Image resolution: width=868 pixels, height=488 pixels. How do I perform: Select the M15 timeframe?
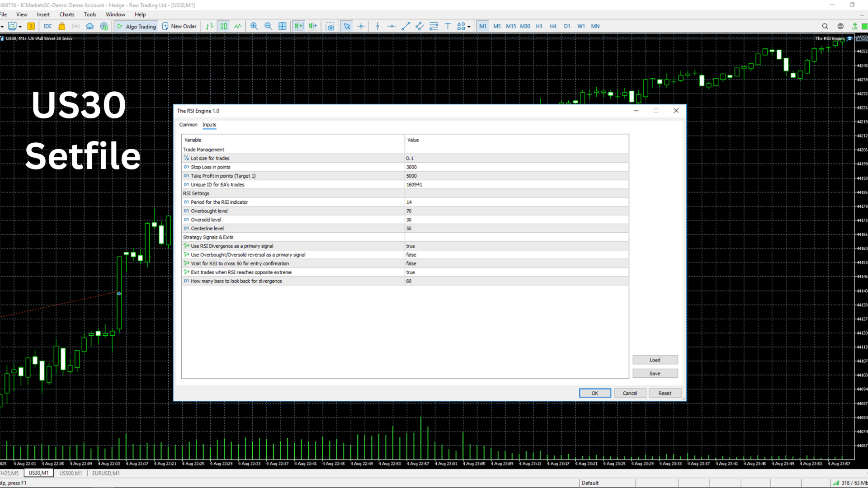pyautogui.click(x=511, y=26)
